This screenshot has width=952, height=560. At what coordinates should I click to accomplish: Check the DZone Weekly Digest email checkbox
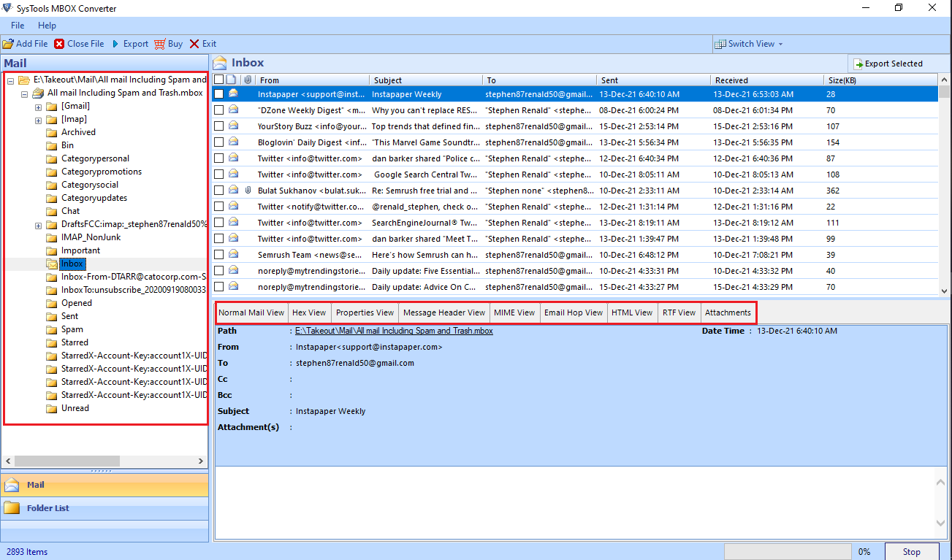tap(218, 110)
